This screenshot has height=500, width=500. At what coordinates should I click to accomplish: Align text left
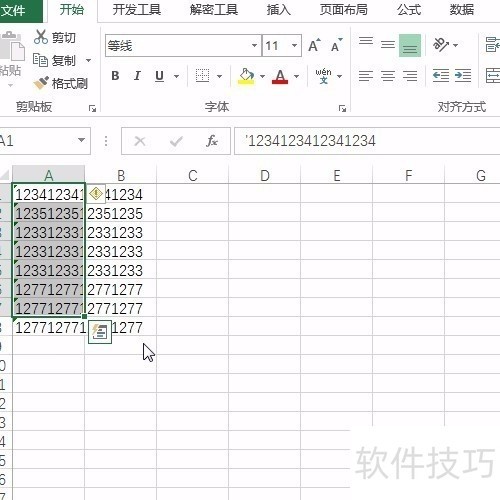pos(366,76)
